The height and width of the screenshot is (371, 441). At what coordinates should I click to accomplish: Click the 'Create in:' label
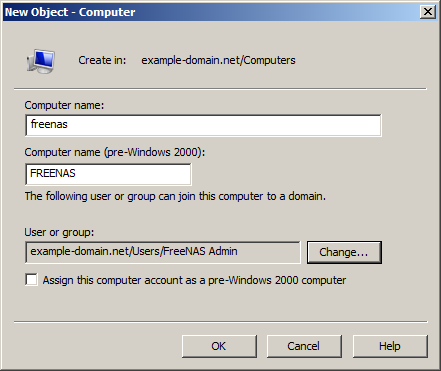(x=102, y=60)
